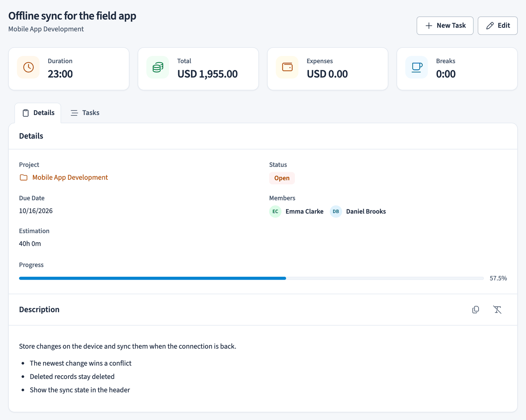Open the Mobile App Development project link

click(70, 177)
